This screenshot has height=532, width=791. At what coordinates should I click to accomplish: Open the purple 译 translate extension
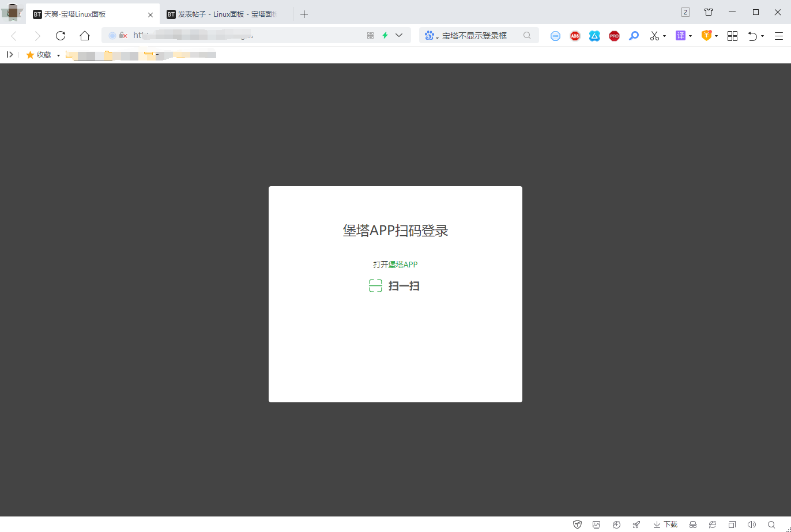[680, 36]
